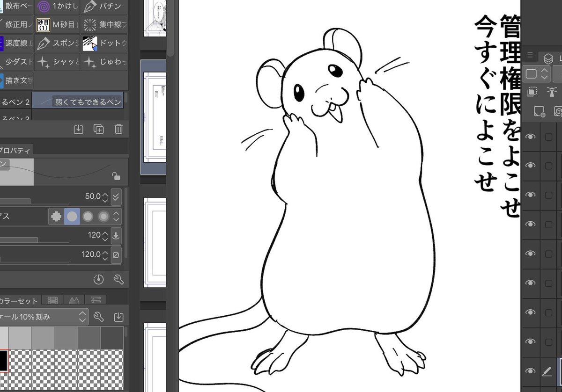Expand brush size options with double chevron
The height and width of the screenshot is (392, 562).
[x=116, y=196]
